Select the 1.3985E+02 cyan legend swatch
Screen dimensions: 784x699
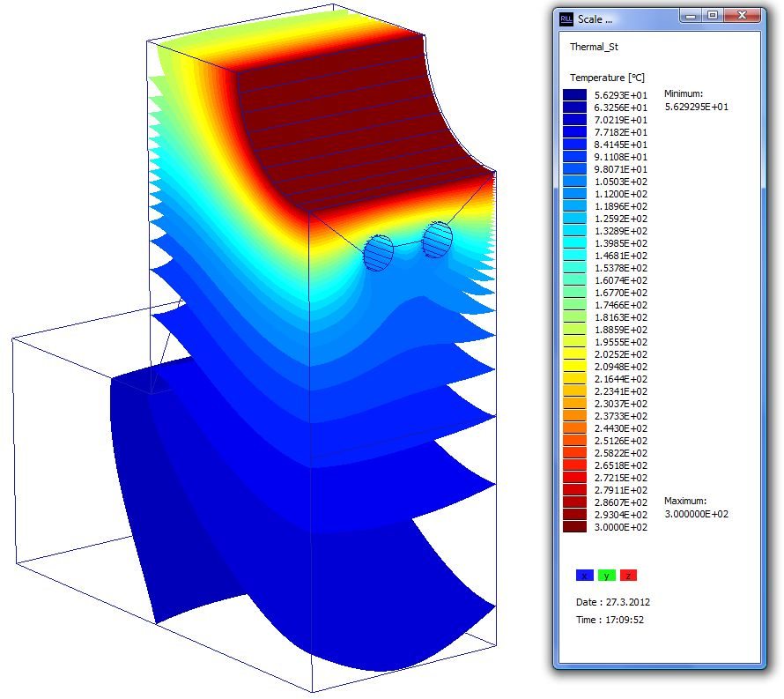pos(574,243)
